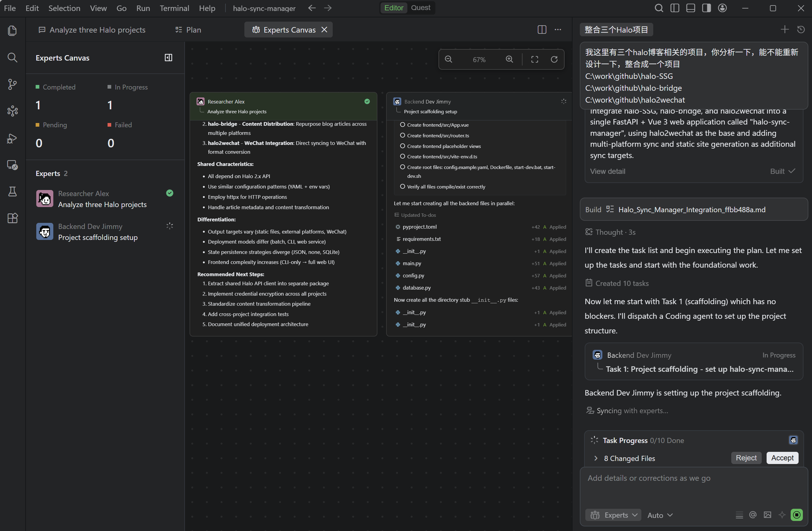Image resolution: width=812 pixels, height=531 pixels.
Task: Click the search icon in title bar
Action: tap(659, 8)
